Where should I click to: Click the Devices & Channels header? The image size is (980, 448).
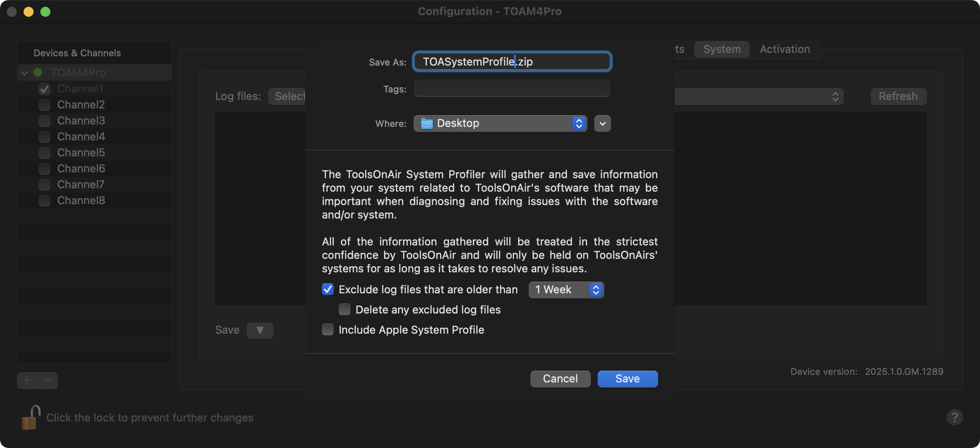[77, 53]
